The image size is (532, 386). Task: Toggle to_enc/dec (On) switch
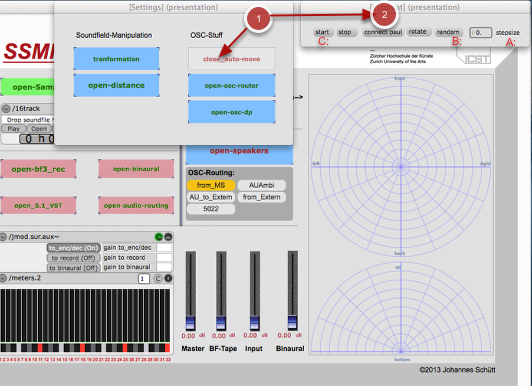74,248
